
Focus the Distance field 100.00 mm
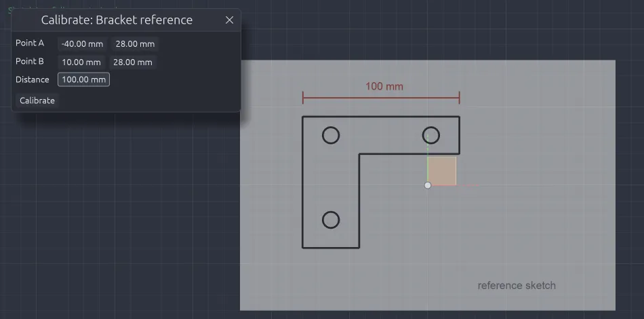pos(84,80)
